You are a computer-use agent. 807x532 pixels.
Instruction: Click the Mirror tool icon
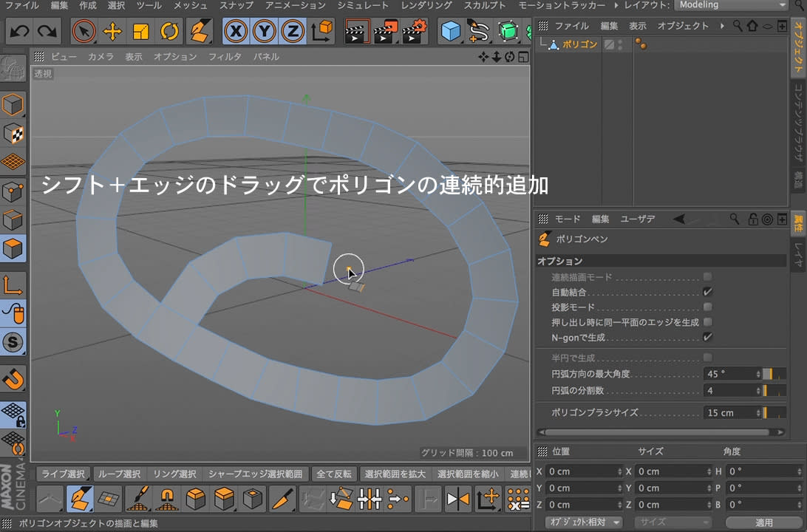pos(458,499)
